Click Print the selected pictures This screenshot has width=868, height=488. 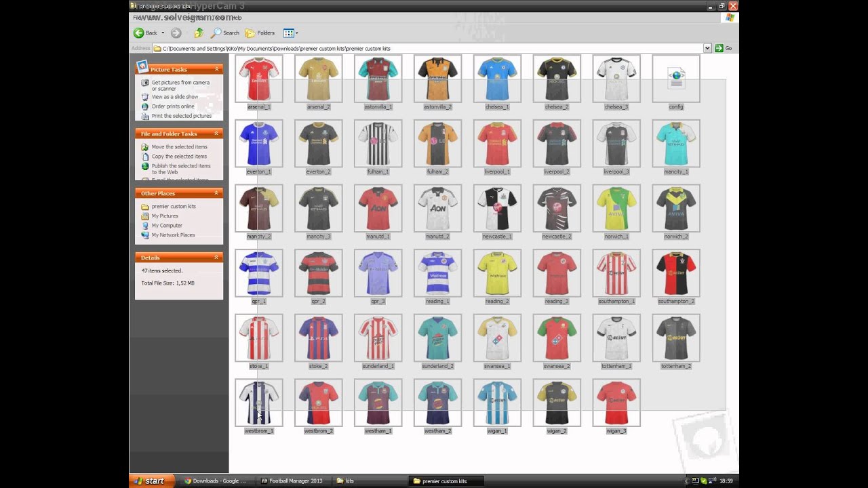coord(182,116)
